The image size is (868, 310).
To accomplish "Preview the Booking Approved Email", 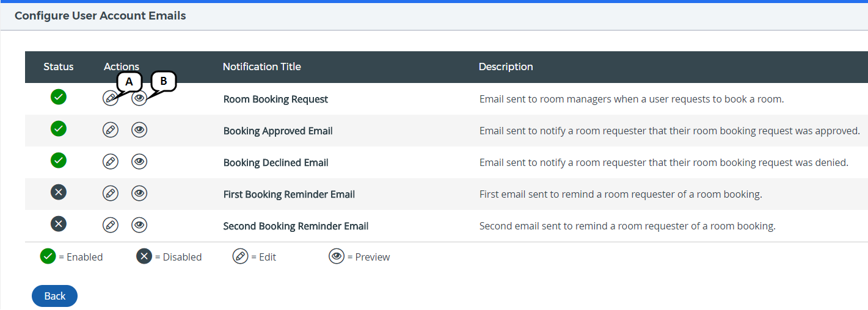I will coord(139,130).
